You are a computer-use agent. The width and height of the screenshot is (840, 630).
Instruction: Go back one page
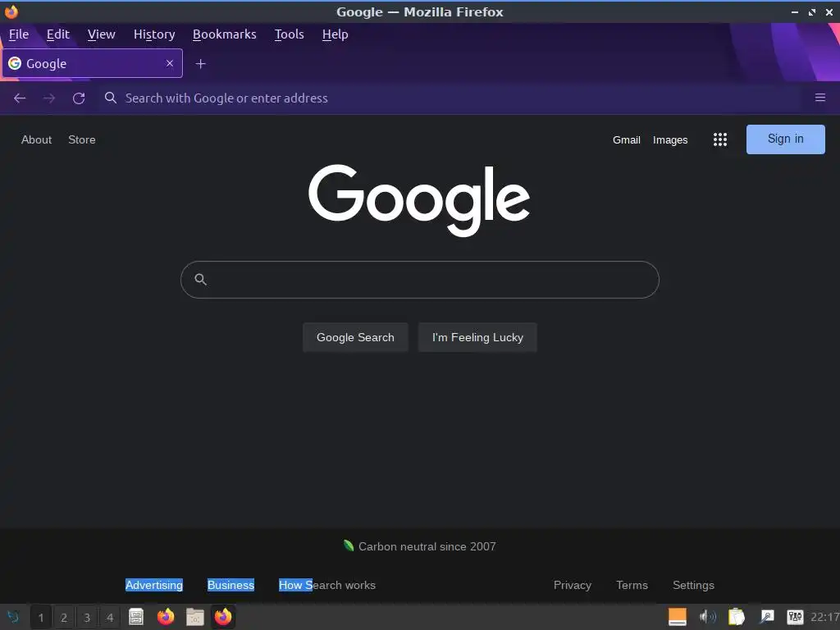click(x=20, y=98)
